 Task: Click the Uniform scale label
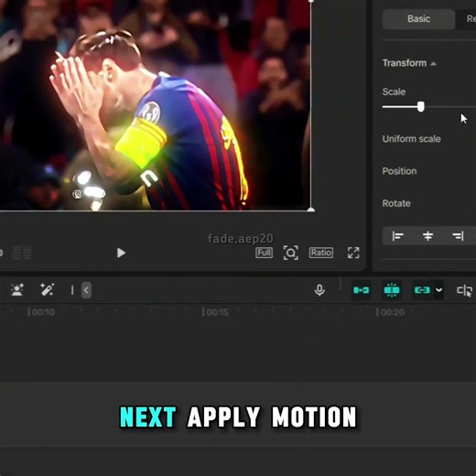411,139
